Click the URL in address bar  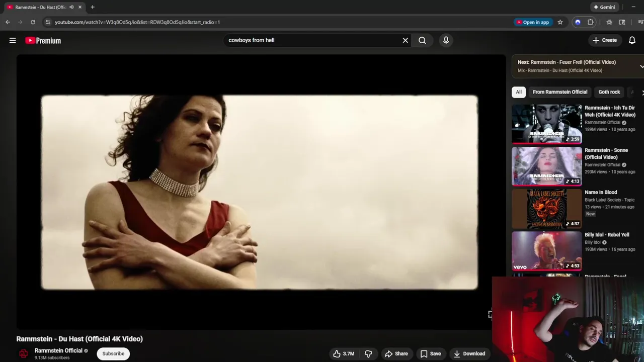[137, 22]
